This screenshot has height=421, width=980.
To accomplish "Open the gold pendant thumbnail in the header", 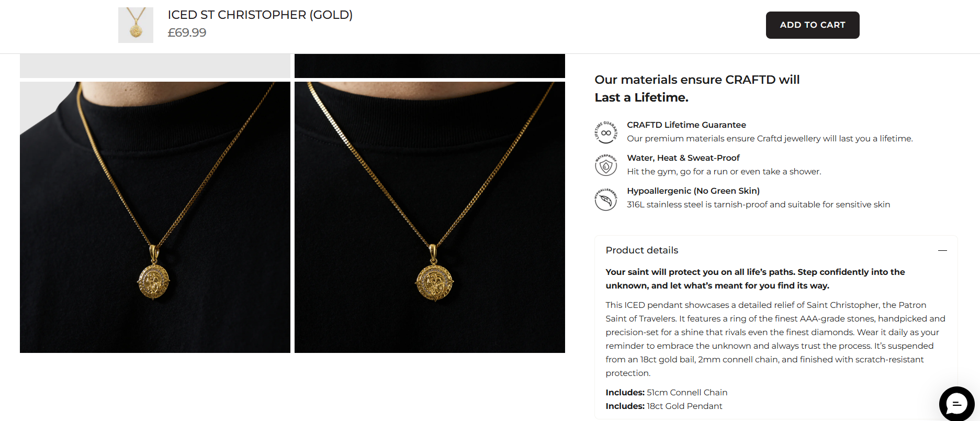I will click(136, 25).
